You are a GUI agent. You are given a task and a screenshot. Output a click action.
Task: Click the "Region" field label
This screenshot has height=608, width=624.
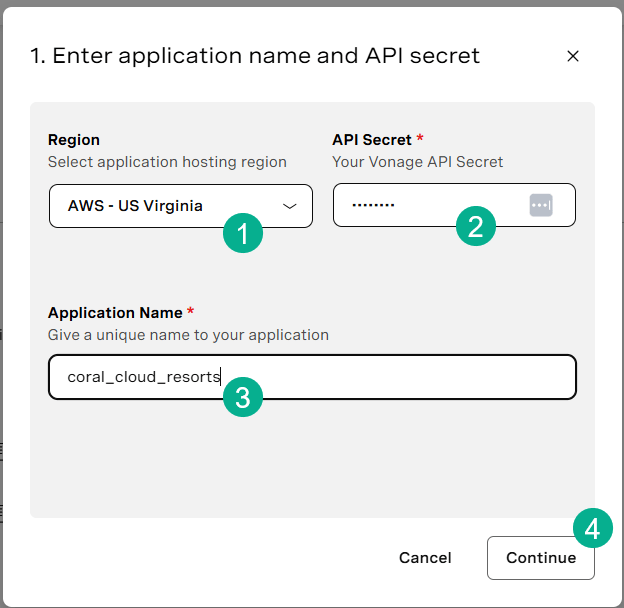pyautogui.click(x=74, y=140)
